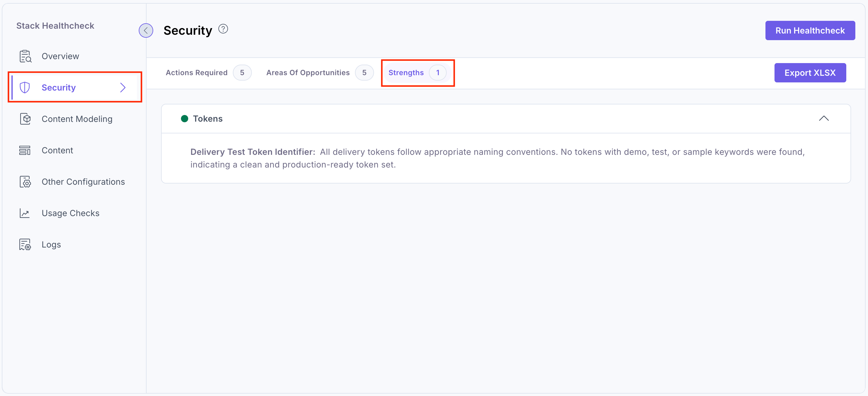
Task: Click the Run Healthcheck button
Action: pos(810,30)
